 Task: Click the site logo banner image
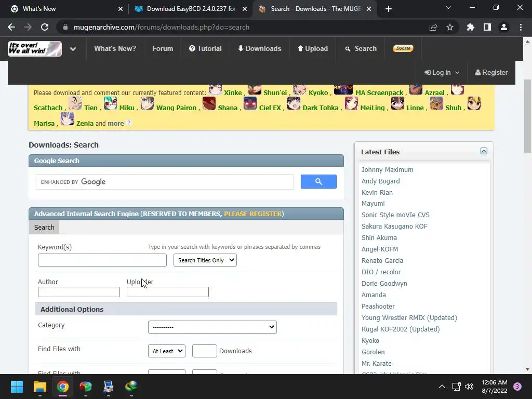35,48
